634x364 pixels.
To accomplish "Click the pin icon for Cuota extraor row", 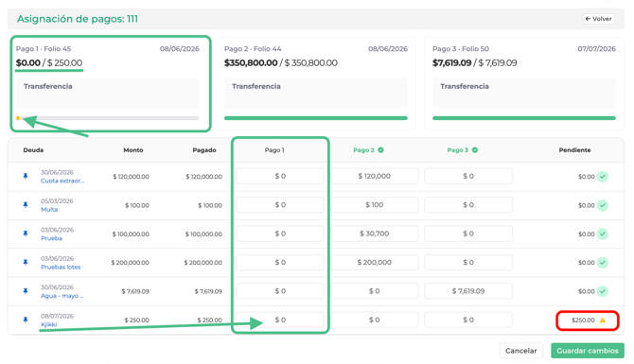I will [26, 176].
